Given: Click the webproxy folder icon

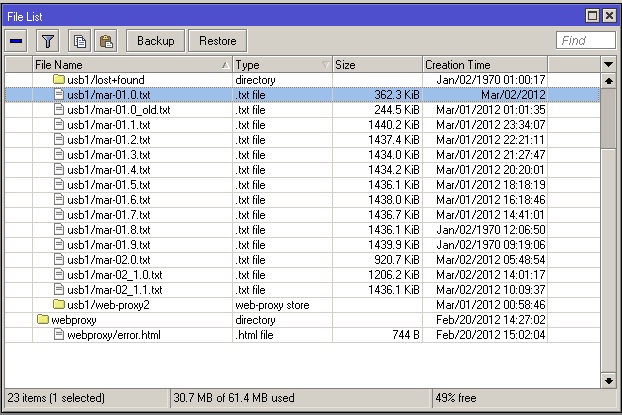Looking at the screenshot, I should (x=42, y=319).
